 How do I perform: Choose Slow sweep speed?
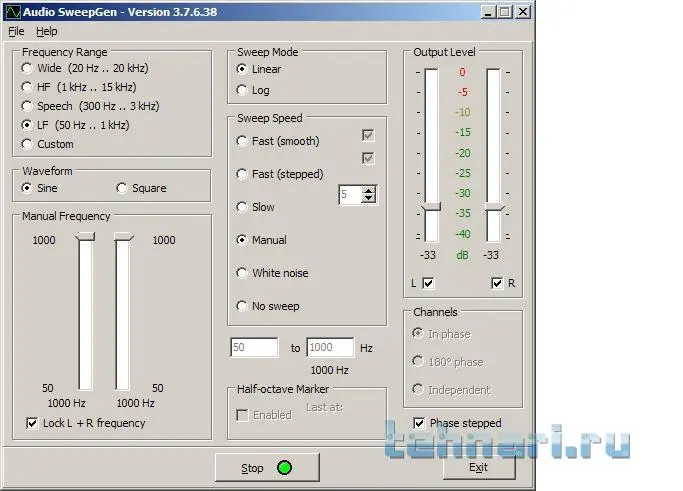pyautogui.click(x=256, y=207)
